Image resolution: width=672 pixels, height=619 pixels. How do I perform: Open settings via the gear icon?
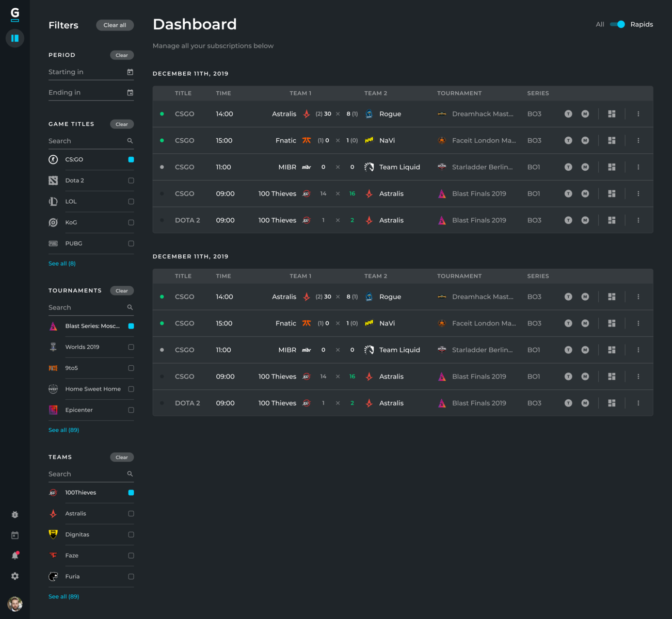point(15,576)
